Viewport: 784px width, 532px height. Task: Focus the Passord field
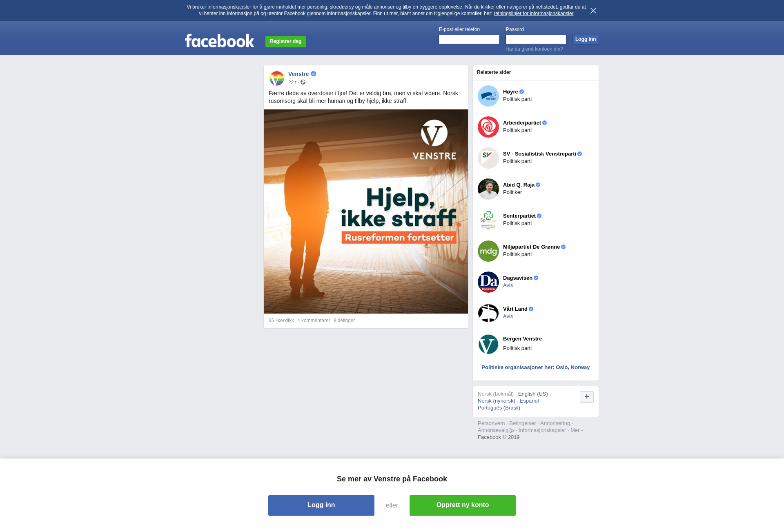tap(536, 40)
